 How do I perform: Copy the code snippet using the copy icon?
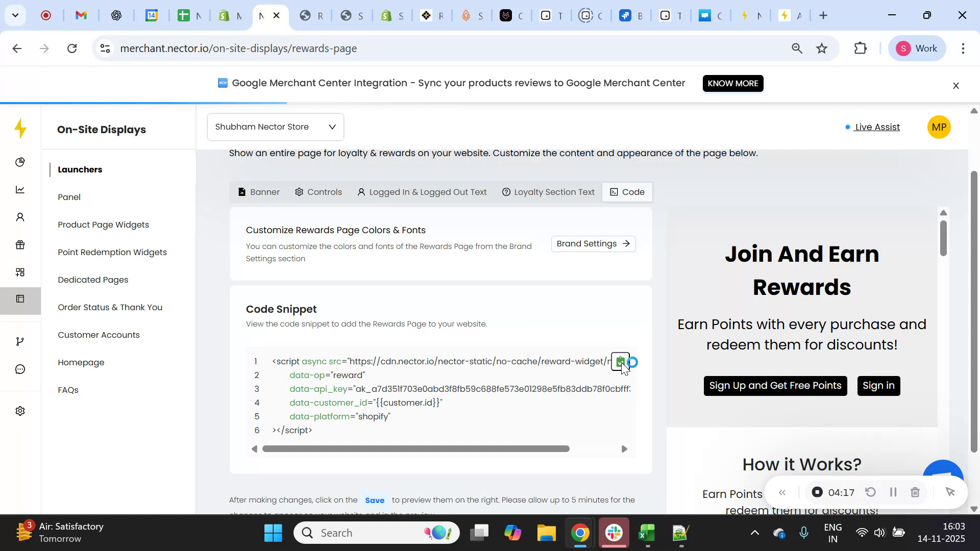620,361
